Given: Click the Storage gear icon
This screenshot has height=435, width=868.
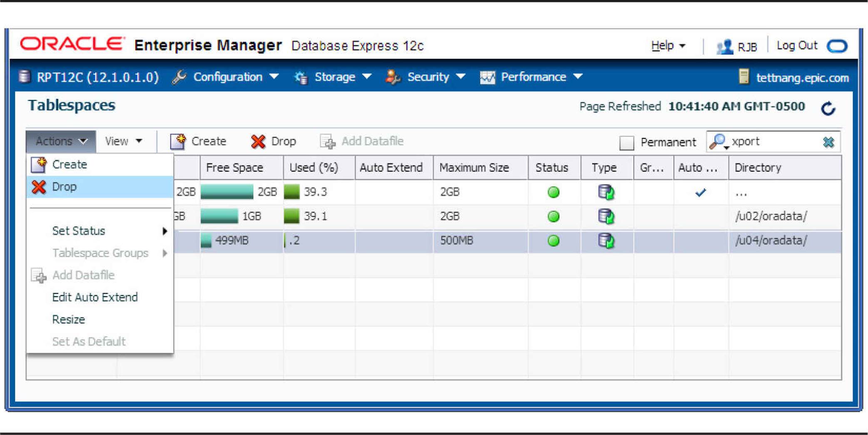Looking at the screenshot, I should point(301,77).
